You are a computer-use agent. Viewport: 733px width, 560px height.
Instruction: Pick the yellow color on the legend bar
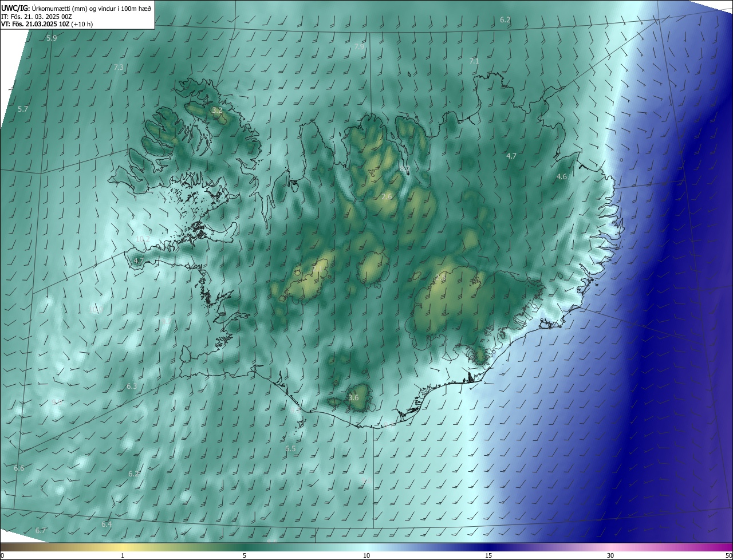[x=123, y=547]
